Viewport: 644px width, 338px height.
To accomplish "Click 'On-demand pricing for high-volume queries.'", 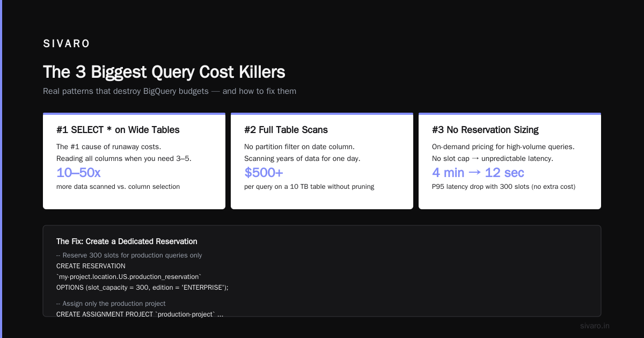I will click(x=503, y=146).
